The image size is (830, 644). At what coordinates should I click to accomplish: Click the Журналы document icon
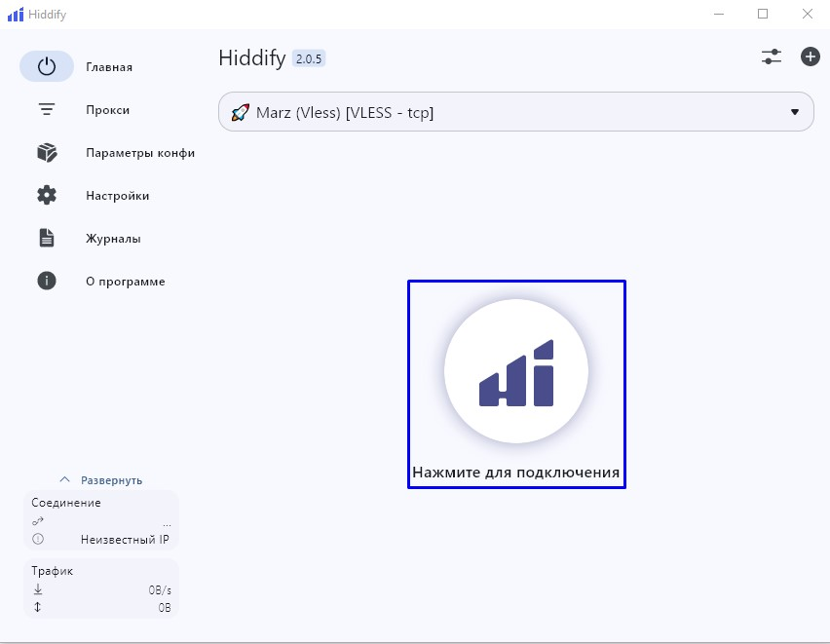[x=47, y=239]
